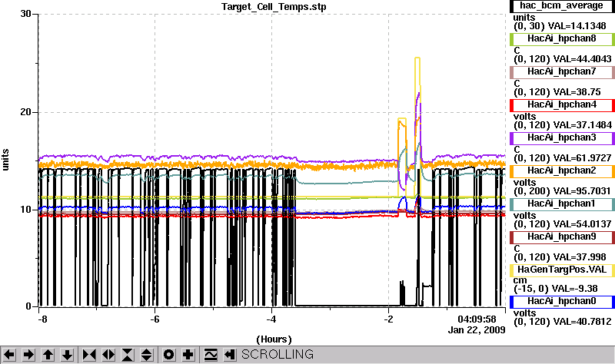The height and width of the screenshot is (364, 615).
Task: Select the hac_bcm_average curve legend
Action: click(x=562, y=6)
